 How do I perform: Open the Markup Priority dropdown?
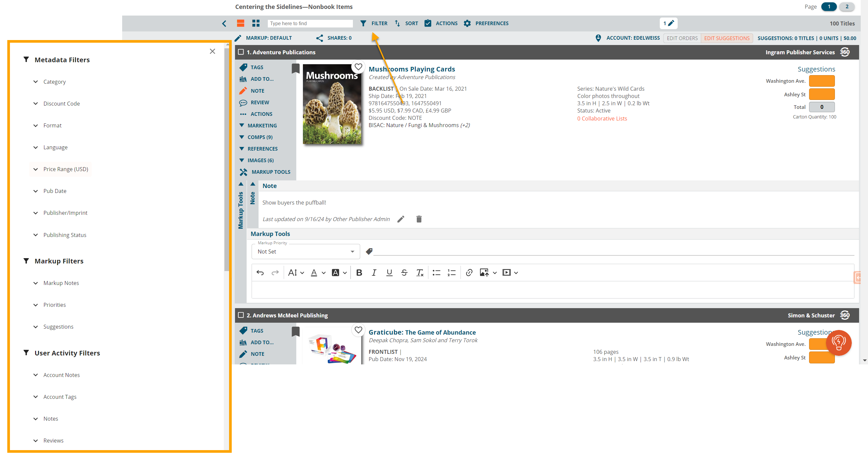306,252
